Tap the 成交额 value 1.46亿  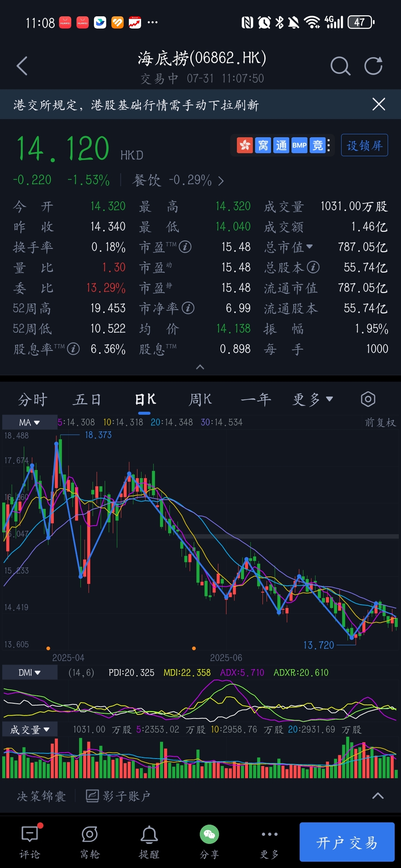[369, 227]
